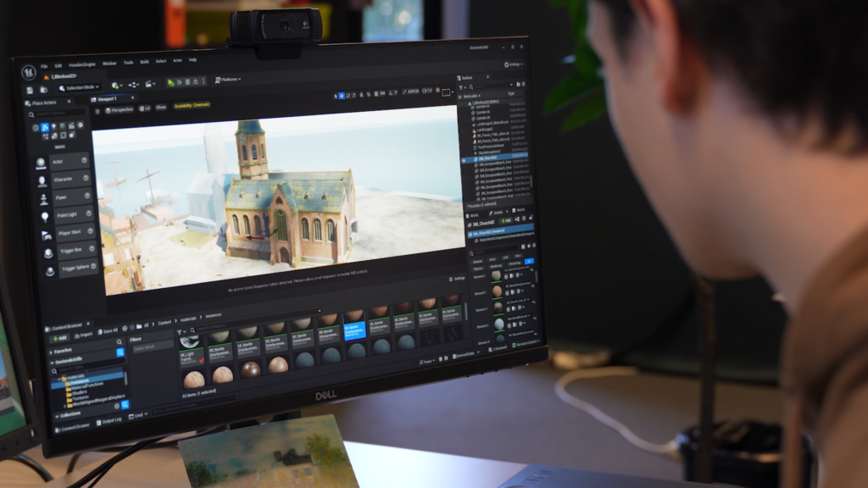The height and width of the screenshot is (488, 868).
Task: Open the Perspective view dropdown
Action: point(119,109)
